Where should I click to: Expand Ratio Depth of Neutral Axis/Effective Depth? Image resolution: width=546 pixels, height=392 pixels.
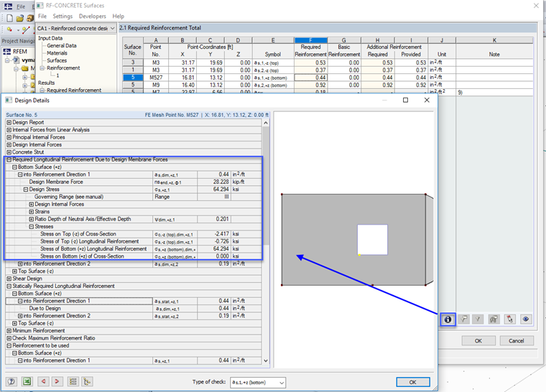[32, 219]
